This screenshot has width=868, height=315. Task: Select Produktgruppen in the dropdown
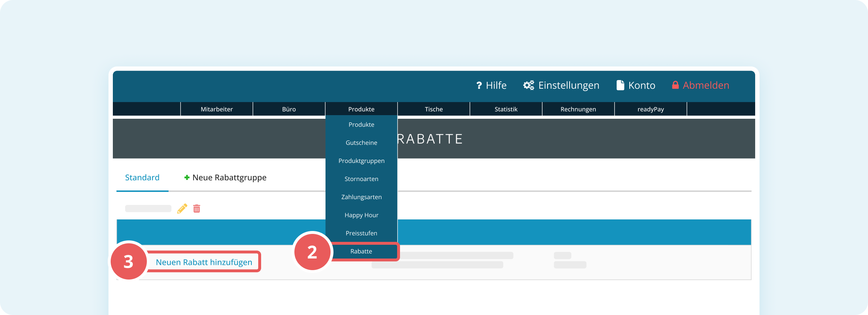[x=361, y=161]
